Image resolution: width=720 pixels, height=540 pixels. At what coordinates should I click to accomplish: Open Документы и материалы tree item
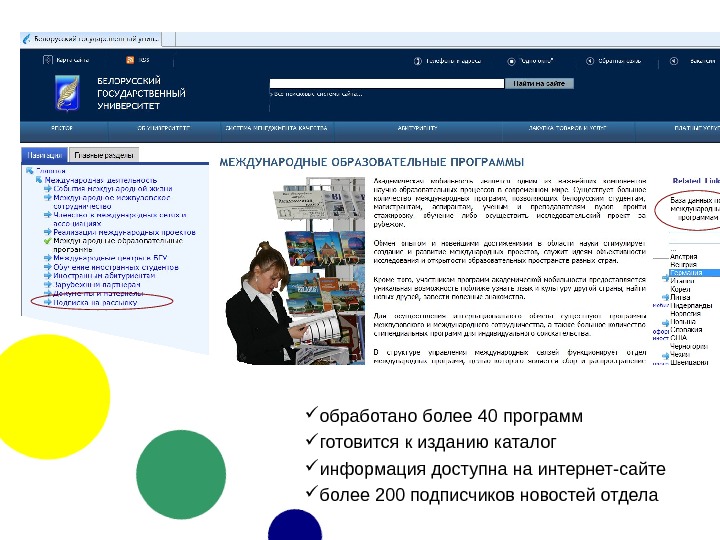pyautogui.click(x=98, y=293)
